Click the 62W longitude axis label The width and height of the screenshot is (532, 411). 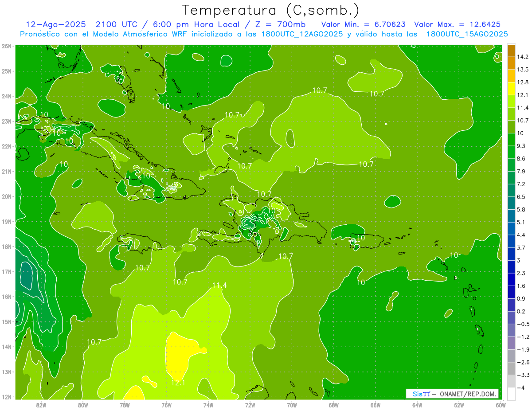pyautogui.click(x=459, y=405)
